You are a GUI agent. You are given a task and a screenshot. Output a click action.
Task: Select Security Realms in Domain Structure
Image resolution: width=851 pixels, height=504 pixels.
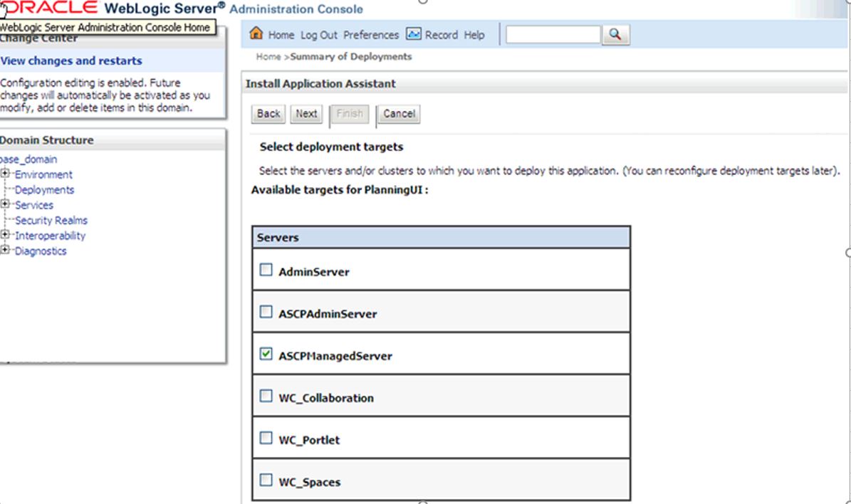tap(51, 220)
